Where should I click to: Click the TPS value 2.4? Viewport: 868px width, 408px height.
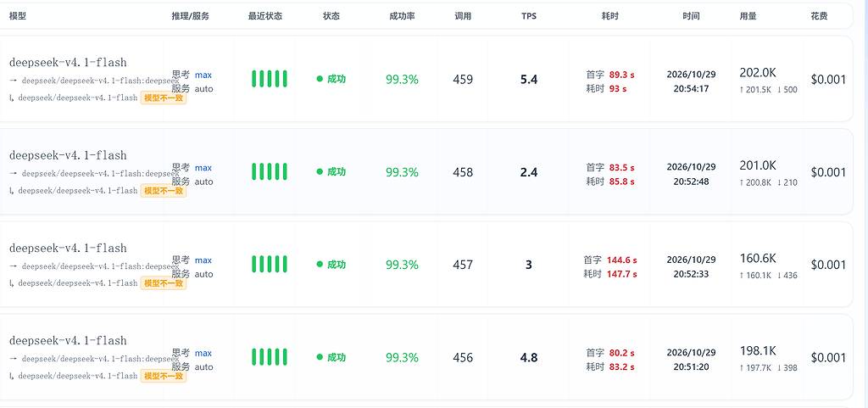[529, 172]
